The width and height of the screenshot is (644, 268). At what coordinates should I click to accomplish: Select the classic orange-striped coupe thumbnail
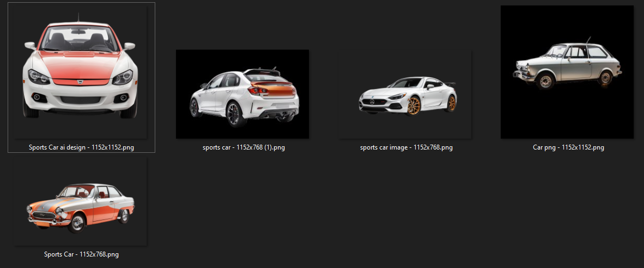point(81,207)
